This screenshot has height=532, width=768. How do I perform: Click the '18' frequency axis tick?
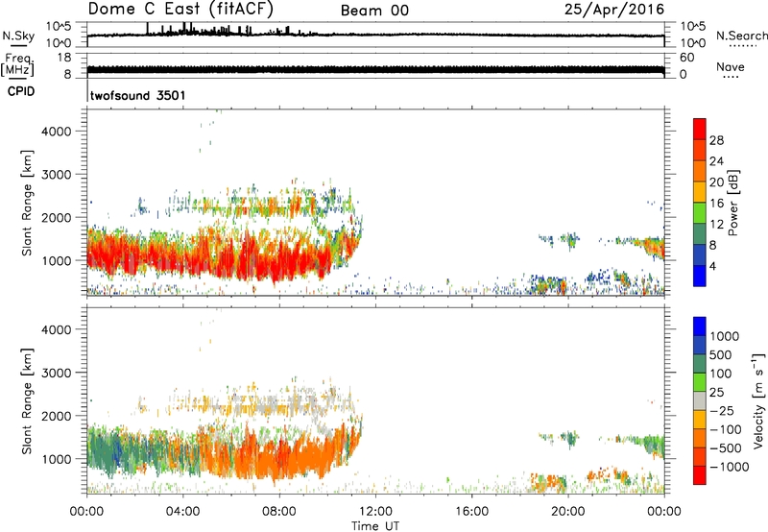(x=64, y=58)
